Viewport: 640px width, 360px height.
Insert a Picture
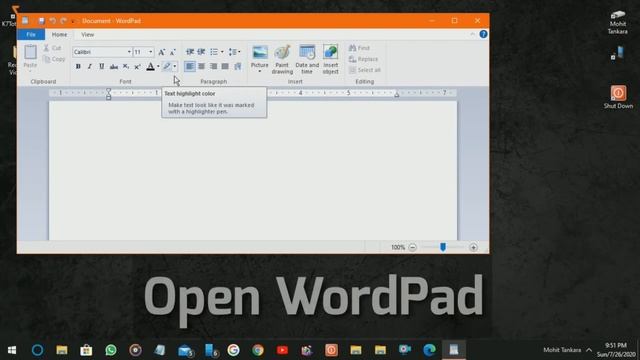click(x=260, y=56)
